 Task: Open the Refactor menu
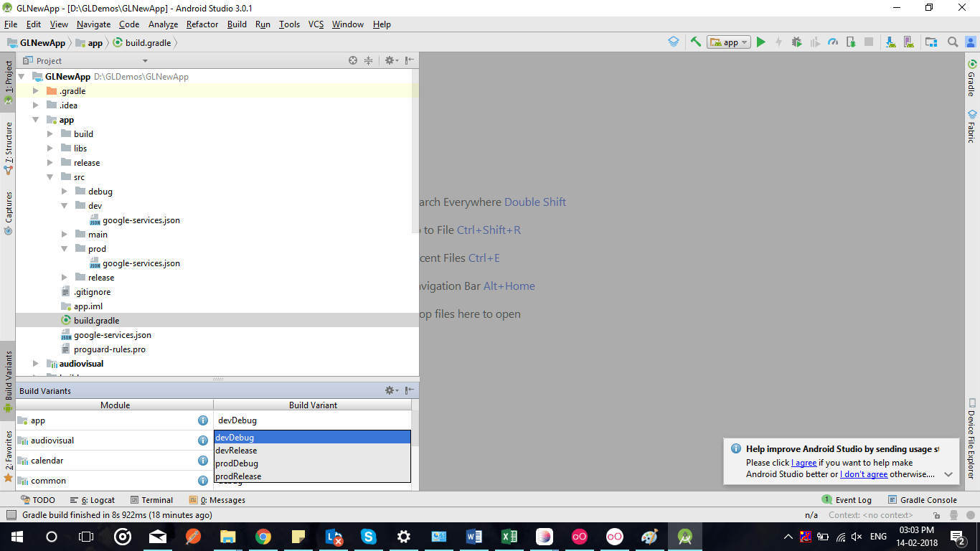(202, 24)
